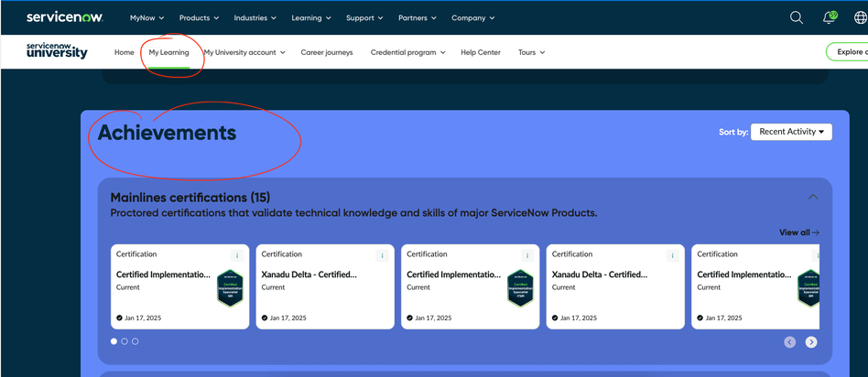Expand the Company menu
Screen dimensions: 868x377
(472, 17)
